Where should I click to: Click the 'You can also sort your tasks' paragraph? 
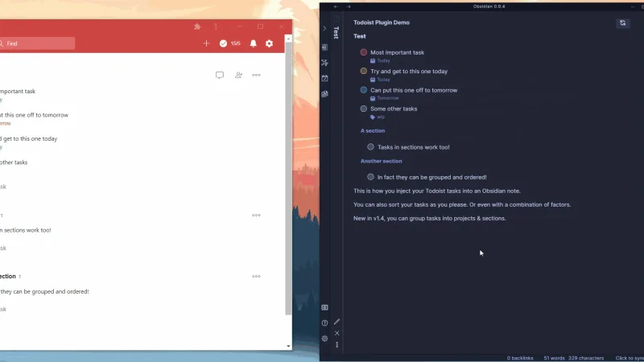462,204
